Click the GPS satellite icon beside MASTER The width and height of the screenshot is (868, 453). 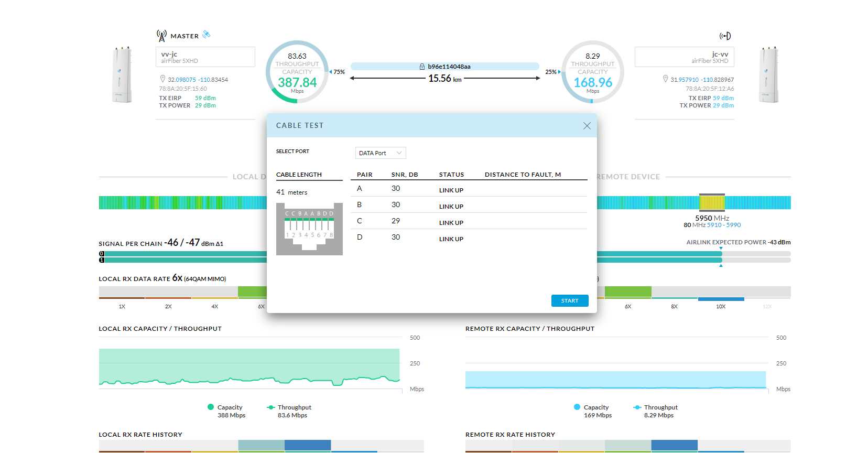[x=207, y=35]
